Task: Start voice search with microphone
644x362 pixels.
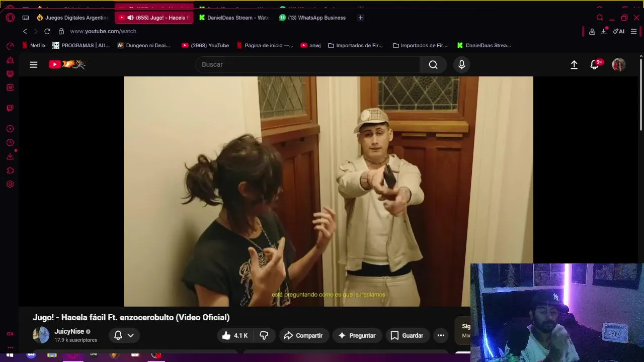Action: point(462,64)
